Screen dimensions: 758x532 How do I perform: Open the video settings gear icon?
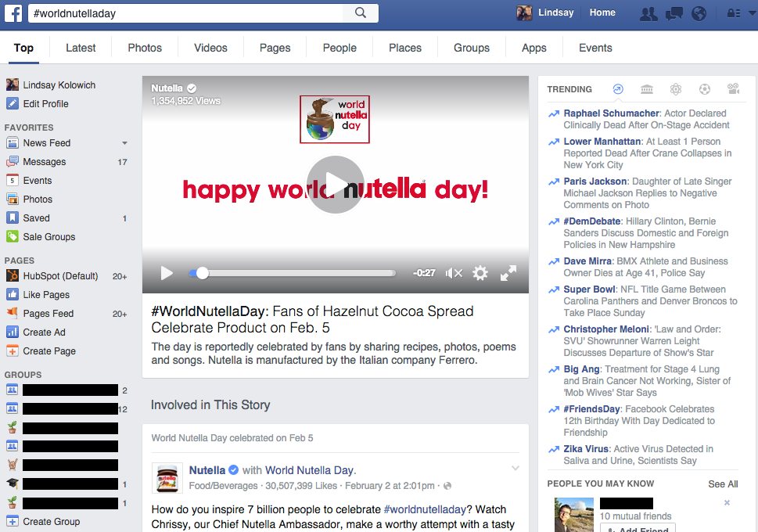(480, 273)
